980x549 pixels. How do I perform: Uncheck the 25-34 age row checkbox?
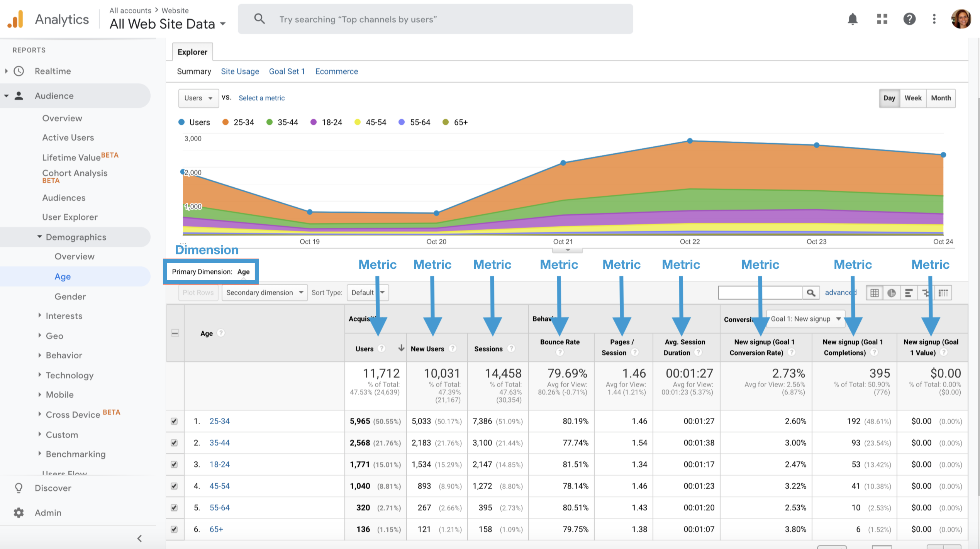pyautogui.click(x=174, y=421)
